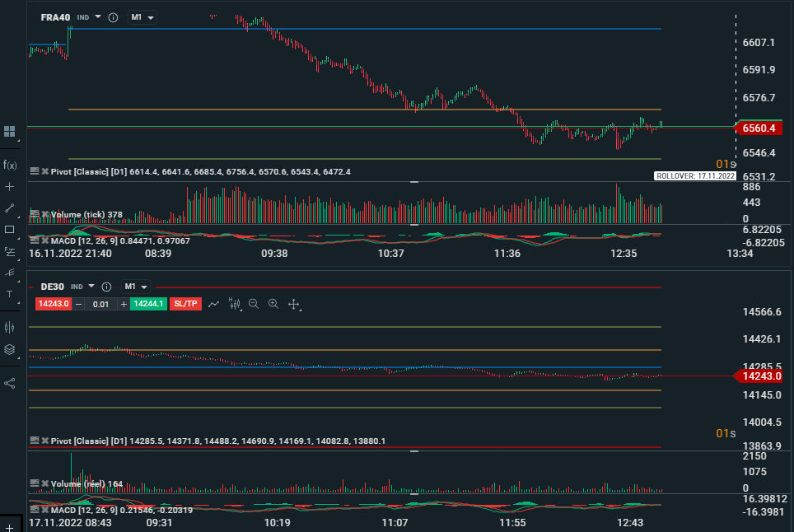Select the trend line drawing tool

(x=10, y=208)
